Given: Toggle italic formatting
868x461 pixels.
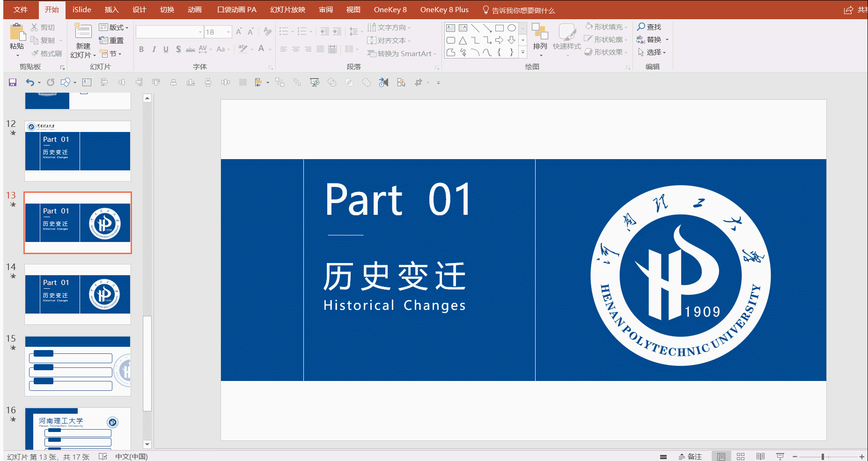Looking at the screenshot, I should pos(154,49).
